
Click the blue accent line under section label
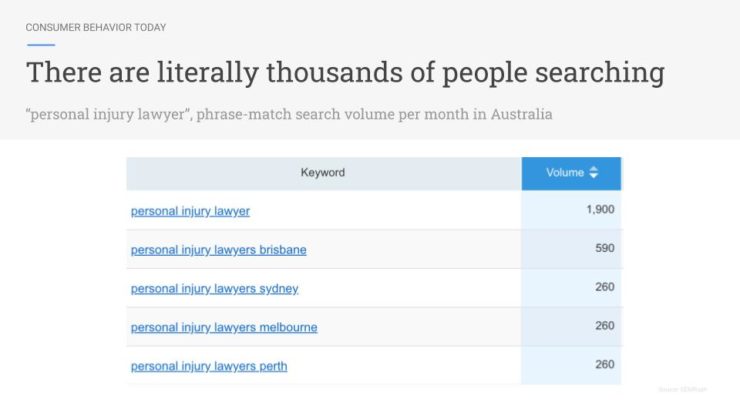pyautogui.click(x=41, y=45)
